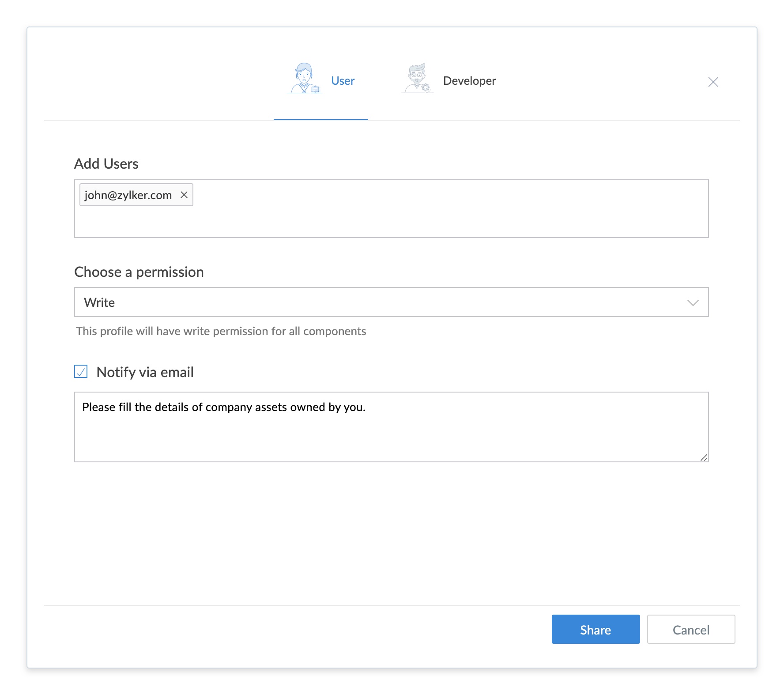Click the write permission helper text

coord(221,331)
